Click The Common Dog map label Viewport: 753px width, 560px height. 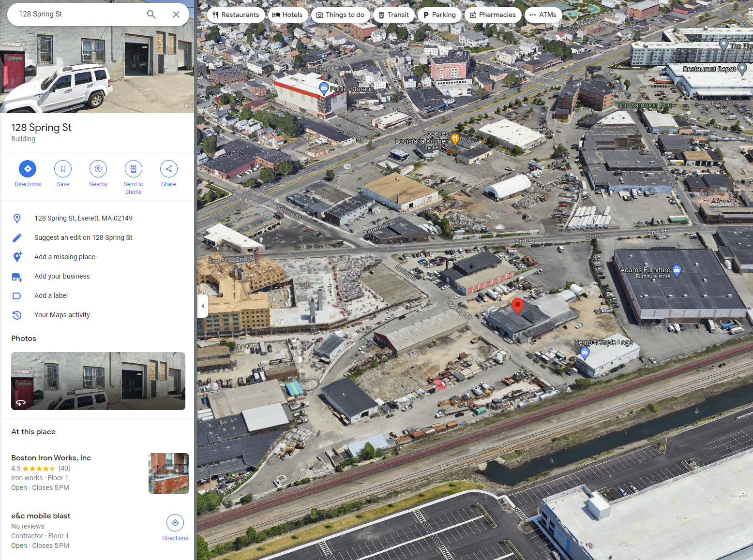coord(645,105)
